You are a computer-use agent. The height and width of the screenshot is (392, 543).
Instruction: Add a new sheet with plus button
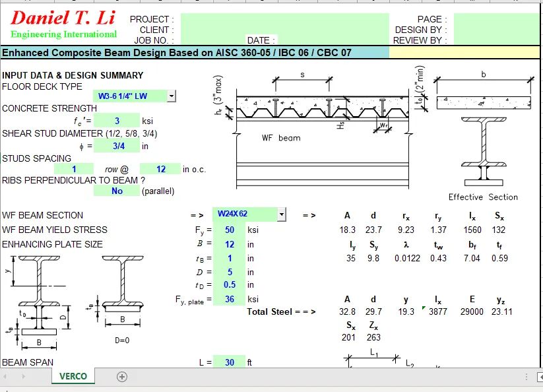point(122,377)
